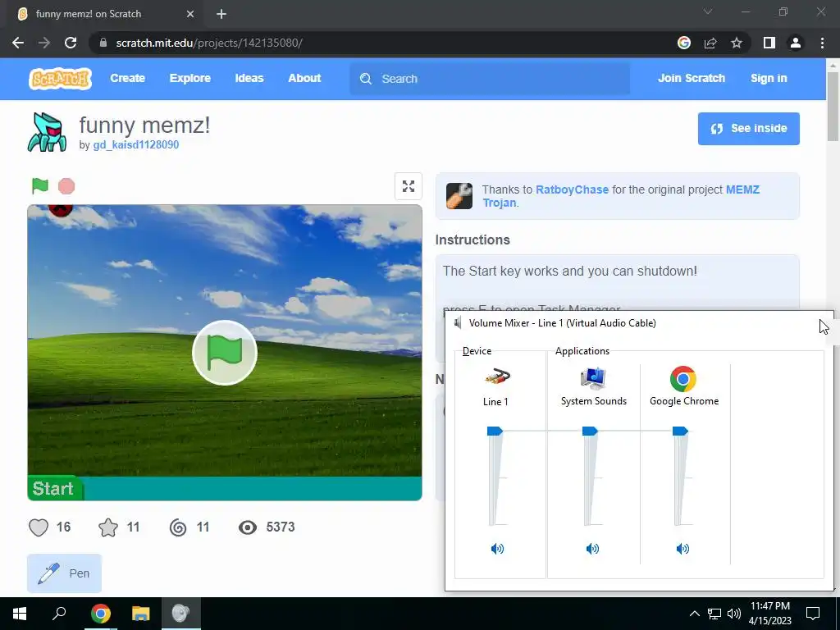The width and height of the screenshot is (840, 630).
Task: Click the System Sounds icon in mixer
Action: tap(593, 378)
